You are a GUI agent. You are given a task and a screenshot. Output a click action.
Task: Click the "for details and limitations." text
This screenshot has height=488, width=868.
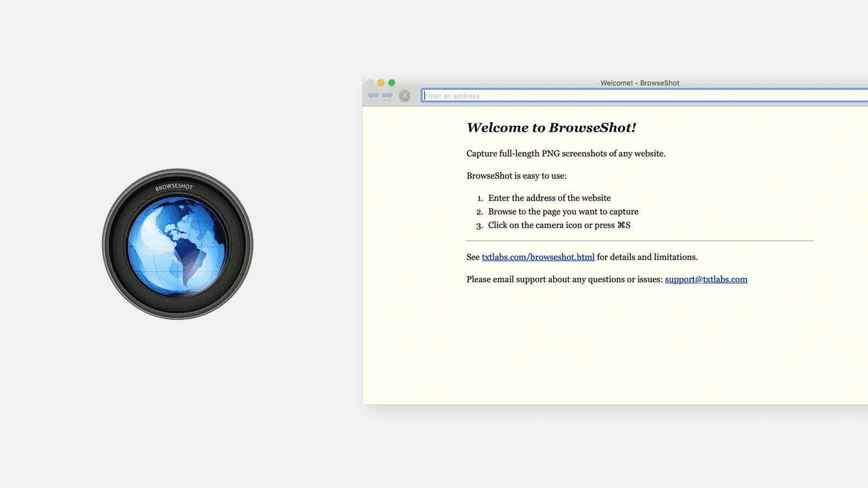click(647, 257)
